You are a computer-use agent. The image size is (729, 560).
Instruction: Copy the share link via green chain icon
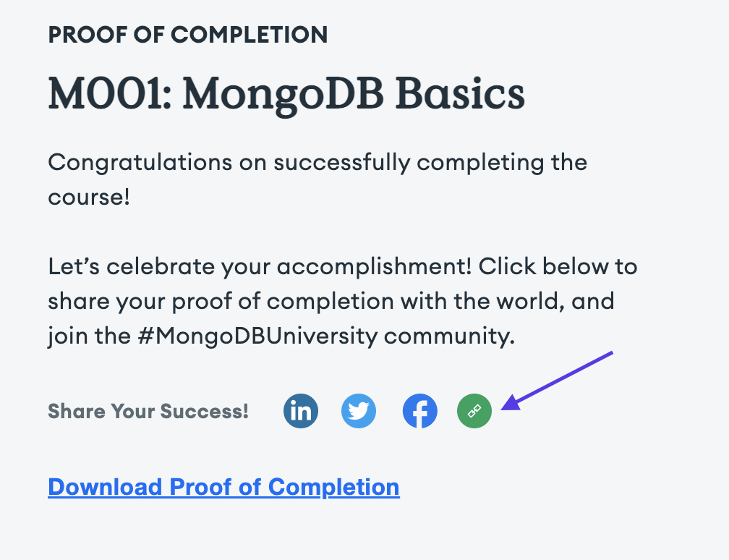point(474,412)
